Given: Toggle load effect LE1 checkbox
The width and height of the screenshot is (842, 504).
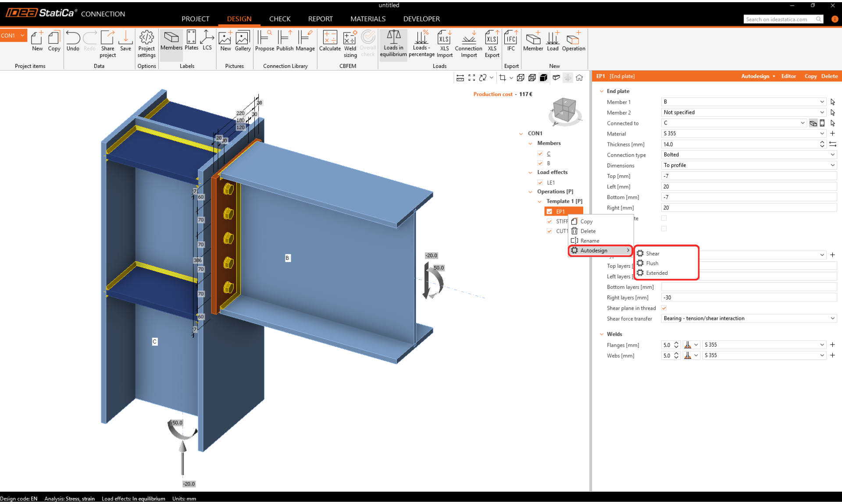Looking at the screenshot, I should coord(540,182).
